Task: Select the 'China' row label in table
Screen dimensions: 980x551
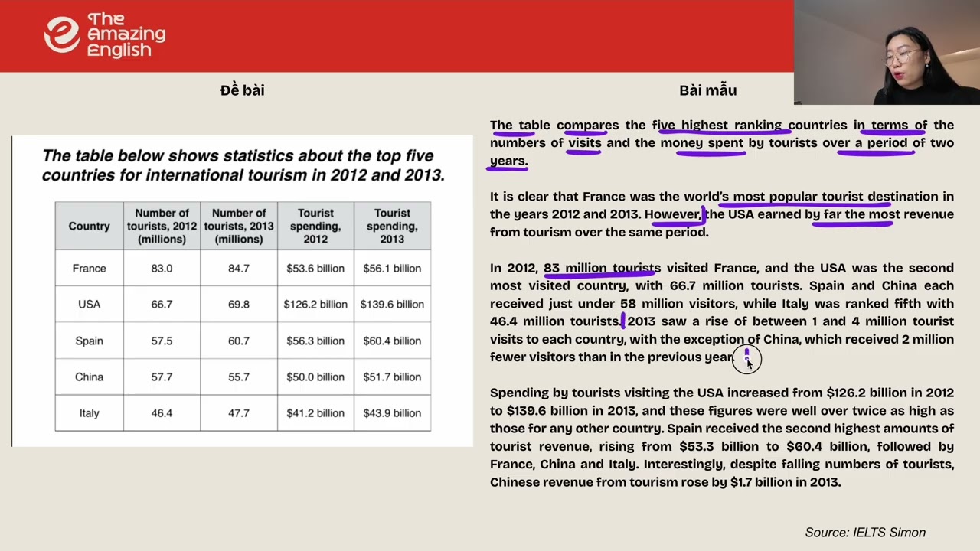Action: point(89,377)
